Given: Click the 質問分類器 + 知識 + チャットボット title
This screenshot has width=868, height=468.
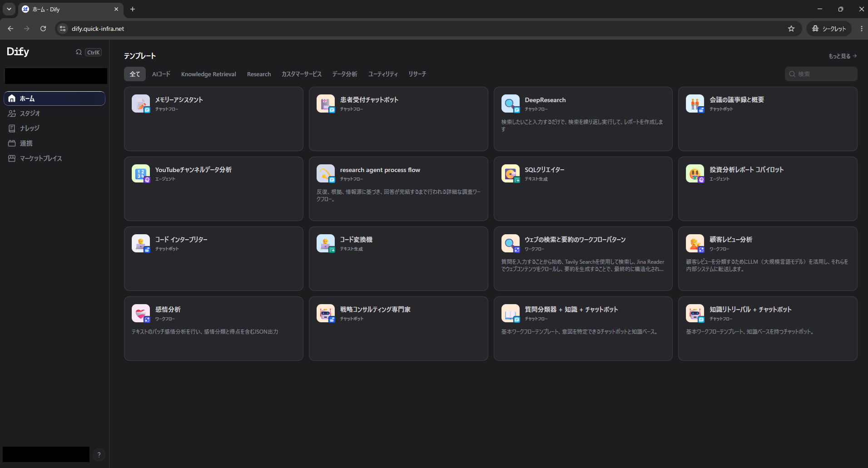Looking at the screenshot, I should click(x=571, y=310).
